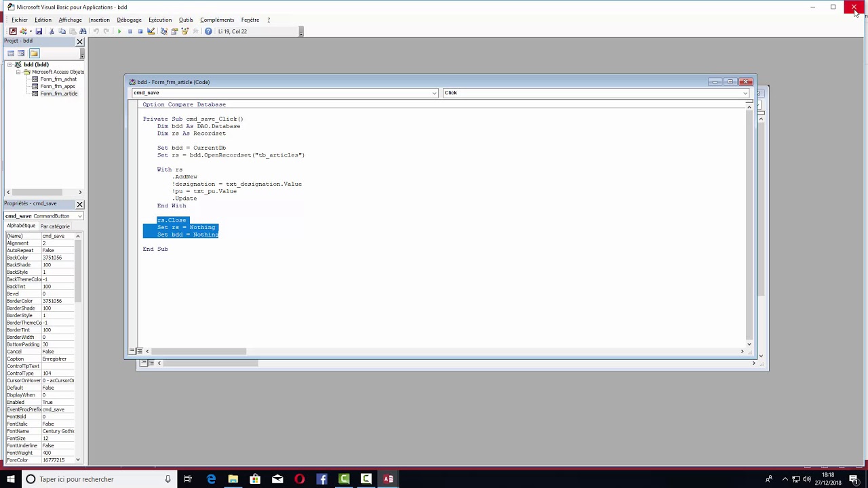Select the FontName property row
This screenshot has height=488, width=868.
[x=39, y=431]
